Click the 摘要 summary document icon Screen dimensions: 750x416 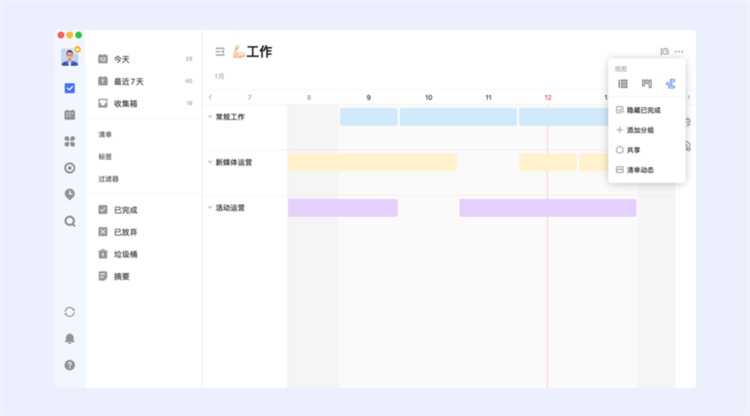coord(103,276)
